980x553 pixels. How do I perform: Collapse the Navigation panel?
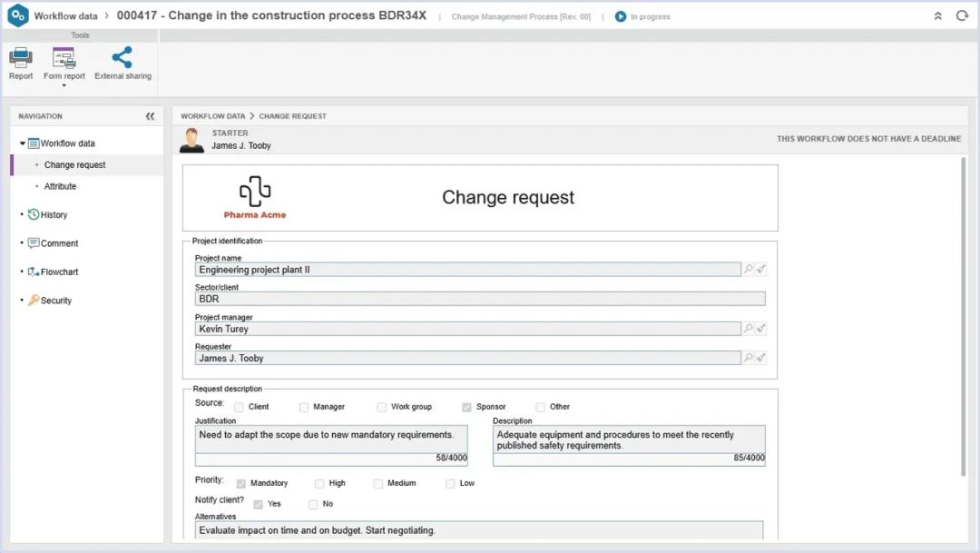150,116
